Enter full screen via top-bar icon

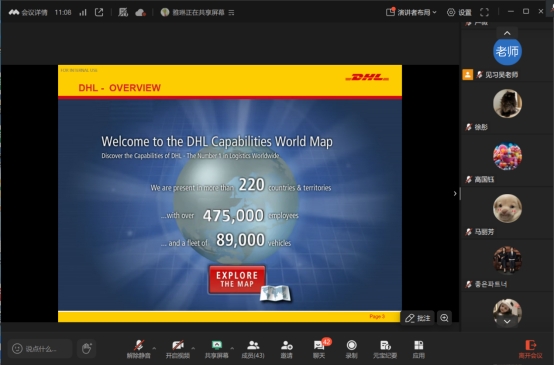[x=484, y=12]
